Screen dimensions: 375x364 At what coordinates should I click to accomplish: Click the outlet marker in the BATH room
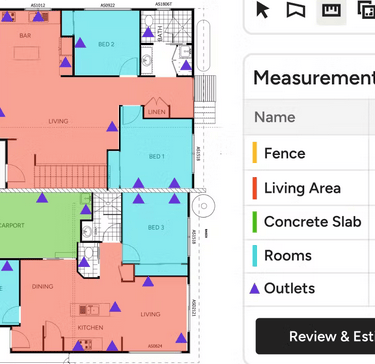point(148,32)
